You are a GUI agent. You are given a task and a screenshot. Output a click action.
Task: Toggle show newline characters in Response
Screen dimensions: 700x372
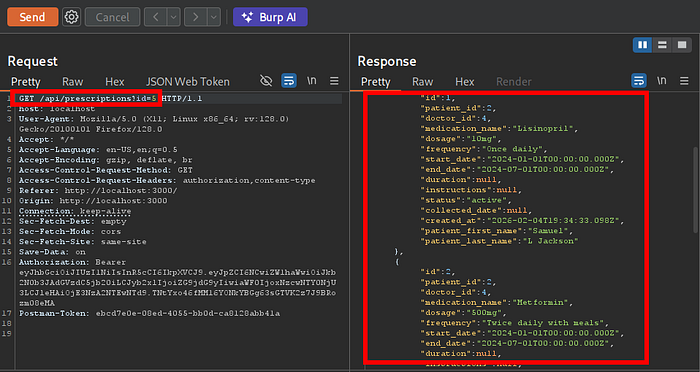662,80
